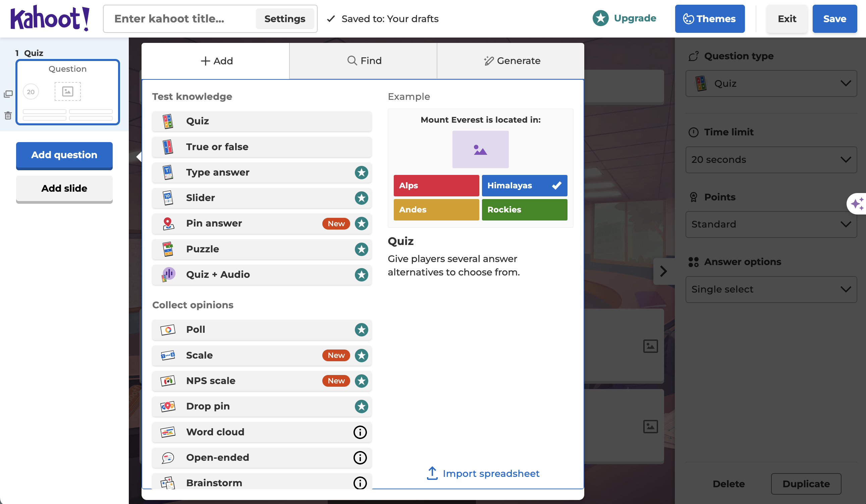Click the Upgrade star icon

600,18
